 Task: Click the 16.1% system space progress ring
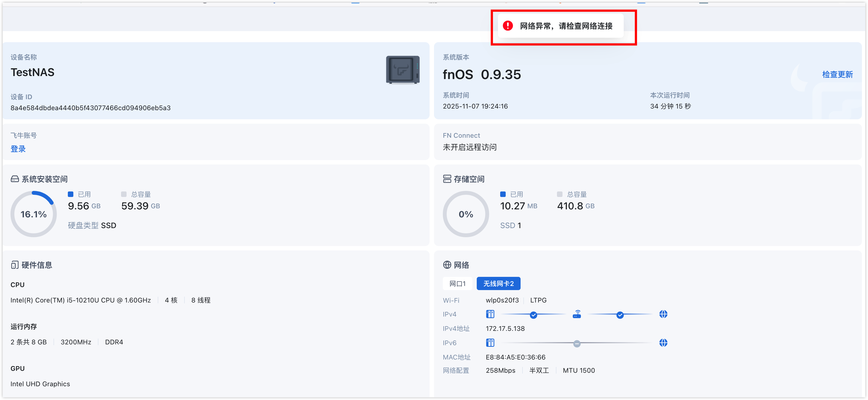(33, 214)
